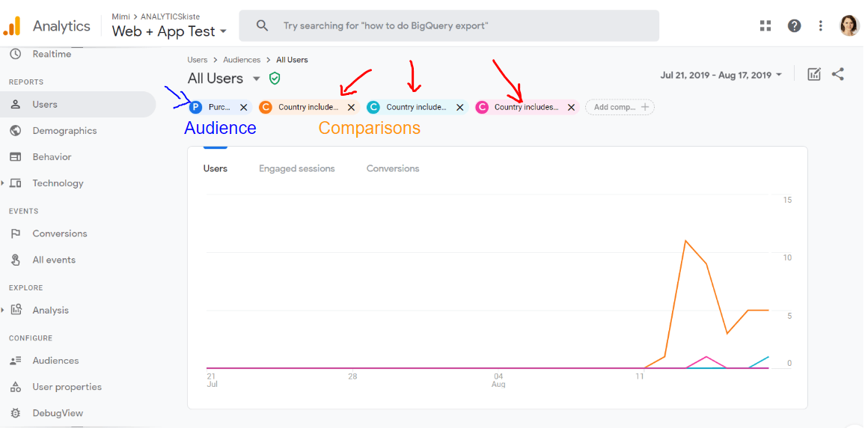Open the Help question mark icon
Viewport: 868px width, 428px height.
(794, 26)
